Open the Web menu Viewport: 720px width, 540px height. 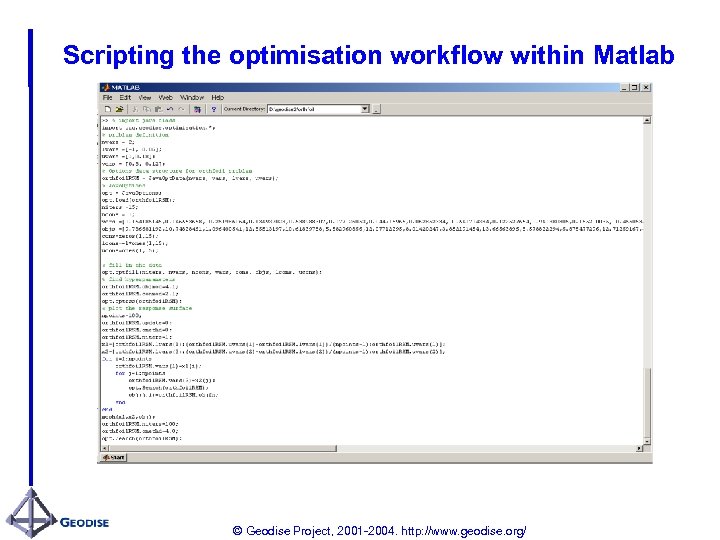pyautogui.click(x=165, y=97)
